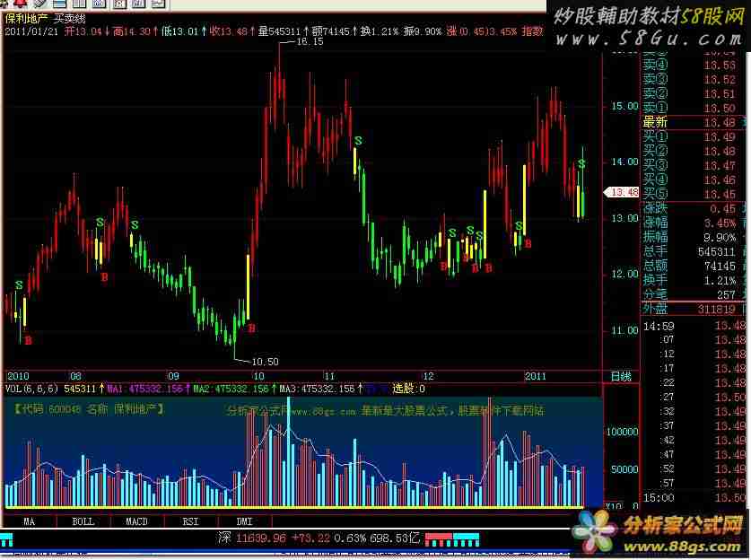Click the 14.00 price axis label

[x=624, y=162]
